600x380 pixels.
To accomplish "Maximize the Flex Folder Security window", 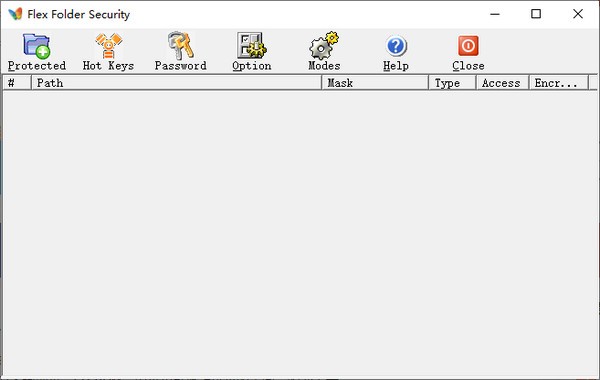I will tap(536, 14).
